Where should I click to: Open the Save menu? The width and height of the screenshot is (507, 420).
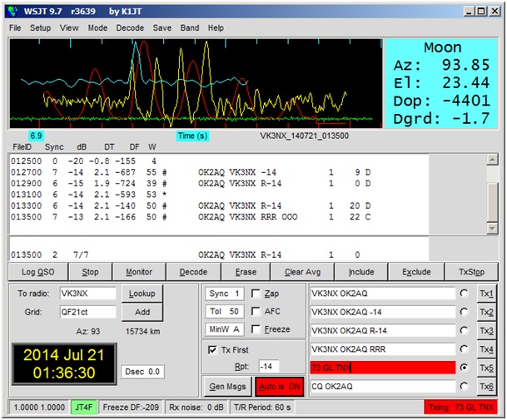tap(162, 28)
